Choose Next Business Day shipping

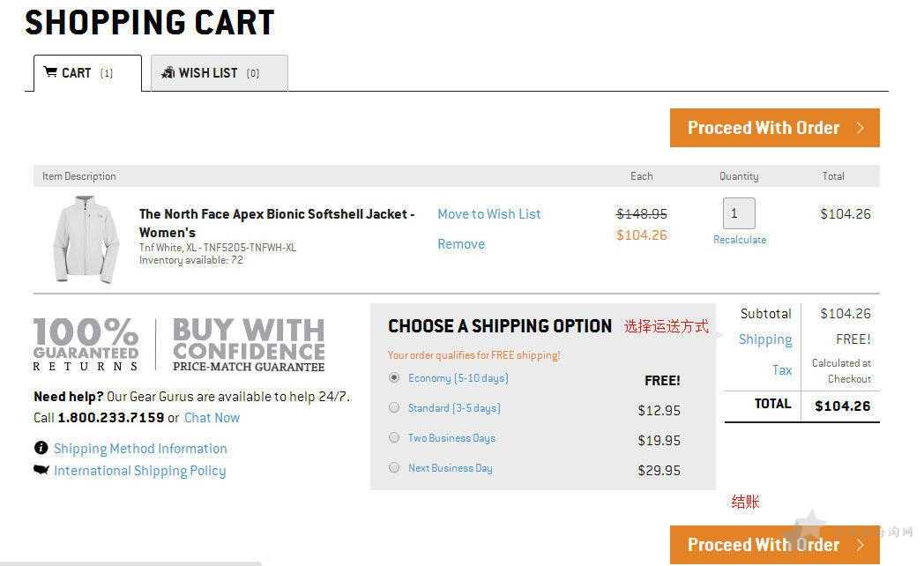coord(394,467)
